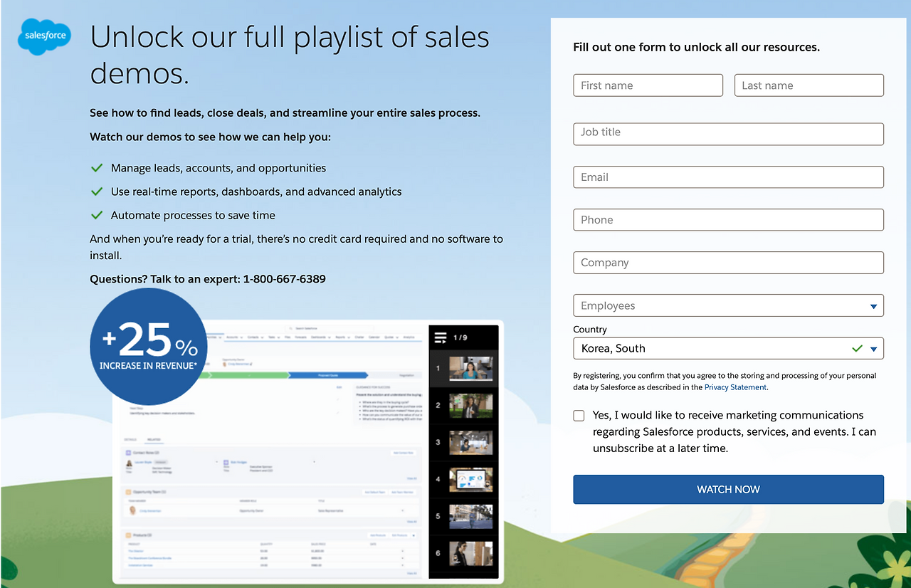Viewport: 911px width, 588px height.
Task: Click the "Unlock our full playlist" headline
Action: click(290, 56)
